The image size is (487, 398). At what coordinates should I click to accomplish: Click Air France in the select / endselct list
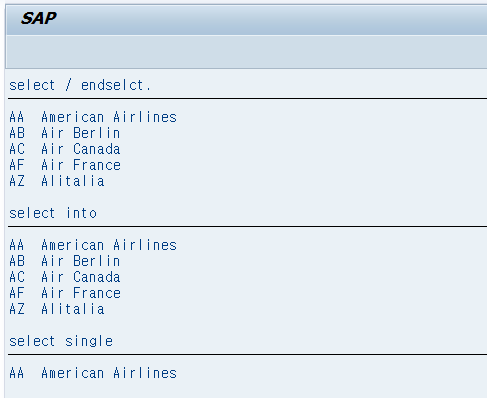81,165
